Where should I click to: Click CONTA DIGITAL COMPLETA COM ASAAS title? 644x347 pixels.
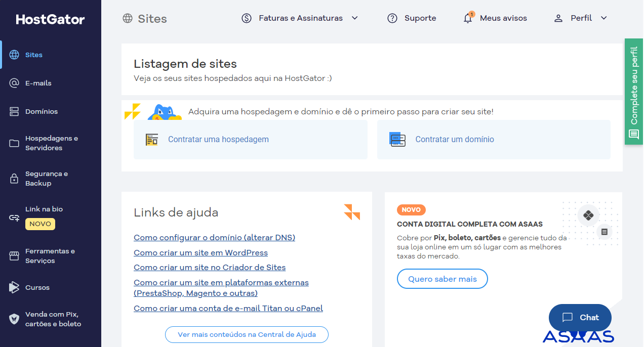point(470,224)
